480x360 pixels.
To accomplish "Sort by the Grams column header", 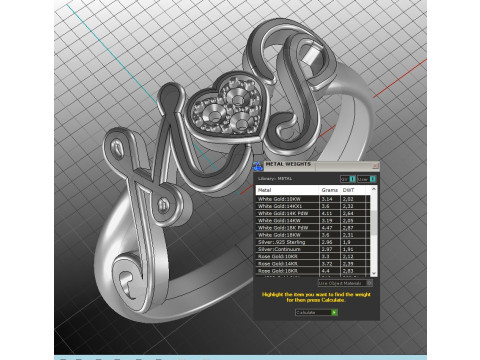I will point(330,190).
